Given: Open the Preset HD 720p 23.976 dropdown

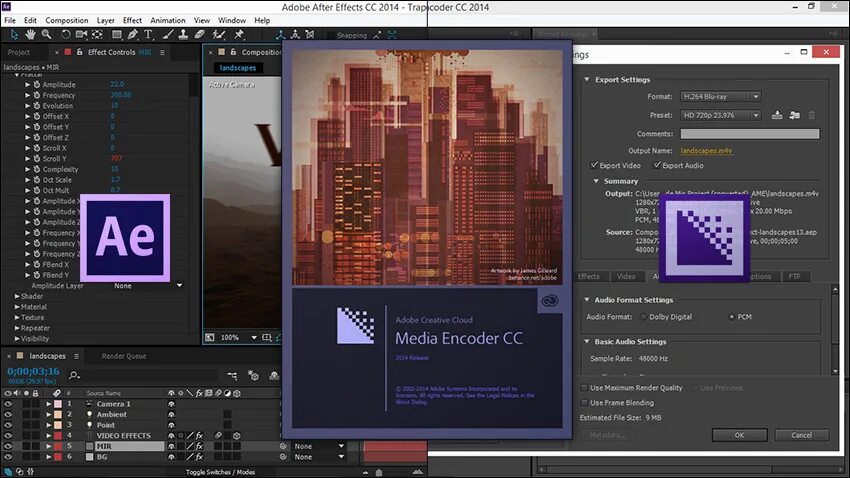Looking at the screenshot, I should tap(720, 115).
